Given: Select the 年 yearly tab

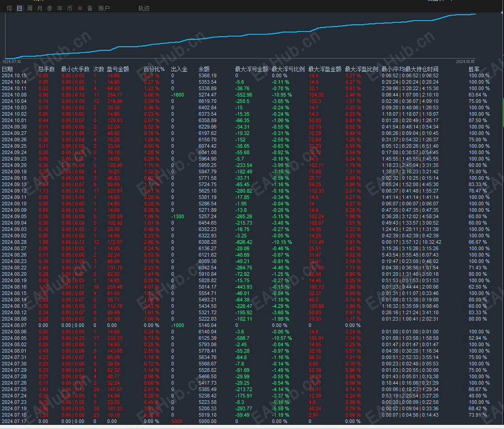Looking at the screenshot, I should 60,8.
